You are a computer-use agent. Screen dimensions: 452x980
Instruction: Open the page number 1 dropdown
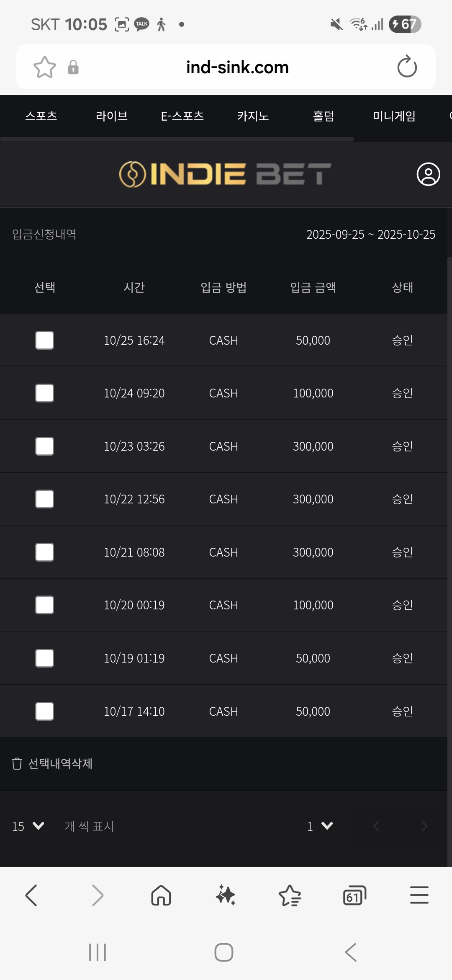pos(320,826)
